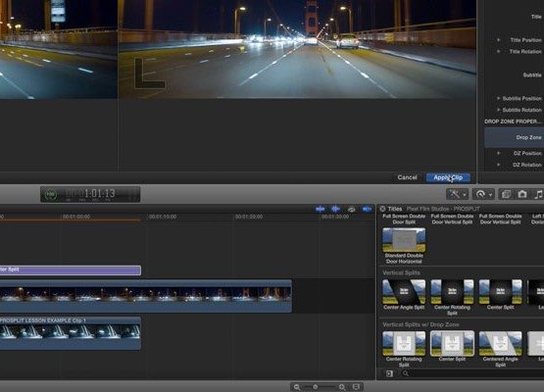
Task: Click the timeline zoom out magnifier
Action: 297,387
